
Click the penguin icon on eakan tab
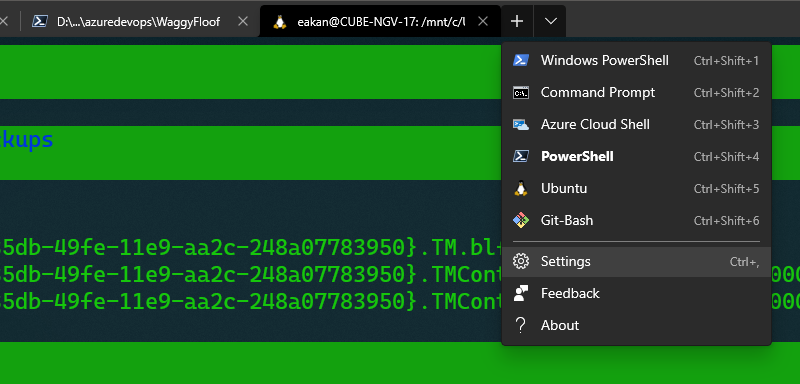click(x=279, y=22)
